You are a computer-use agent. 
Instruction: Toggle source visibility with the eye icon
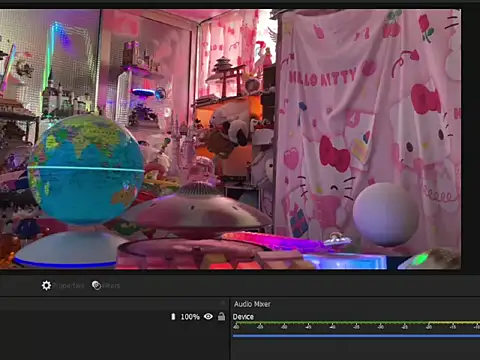[208, 316]
